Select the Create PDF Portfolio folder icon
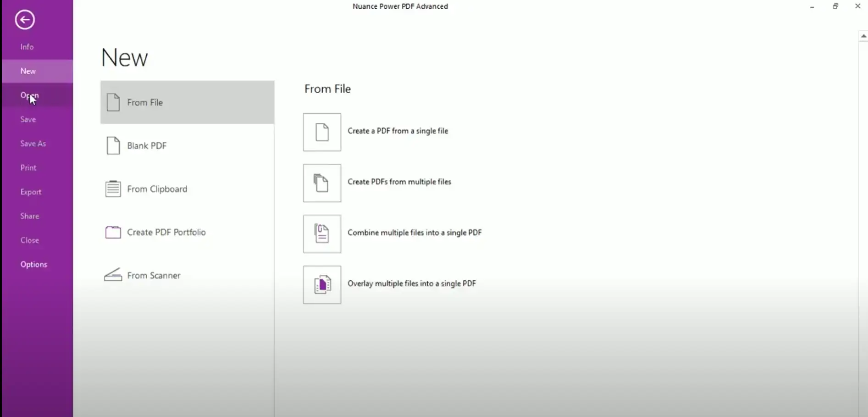Viewport: 868px width, 417px height. point(113,232)
